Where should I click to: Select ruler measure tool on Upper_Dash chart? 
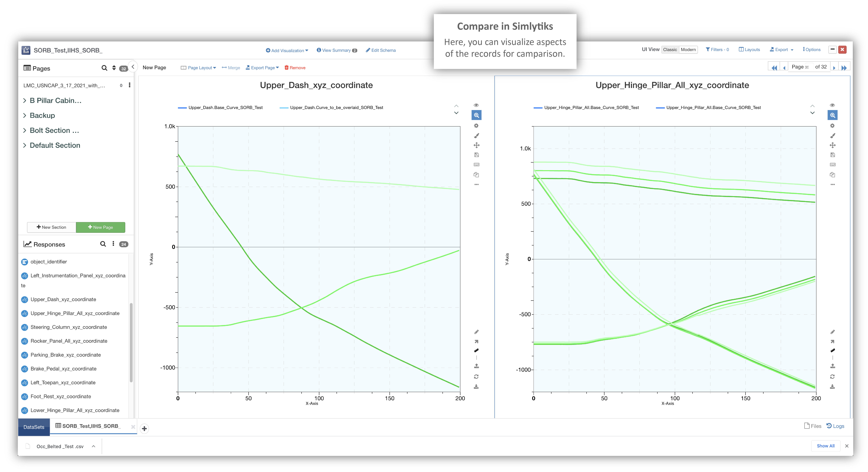476,350
